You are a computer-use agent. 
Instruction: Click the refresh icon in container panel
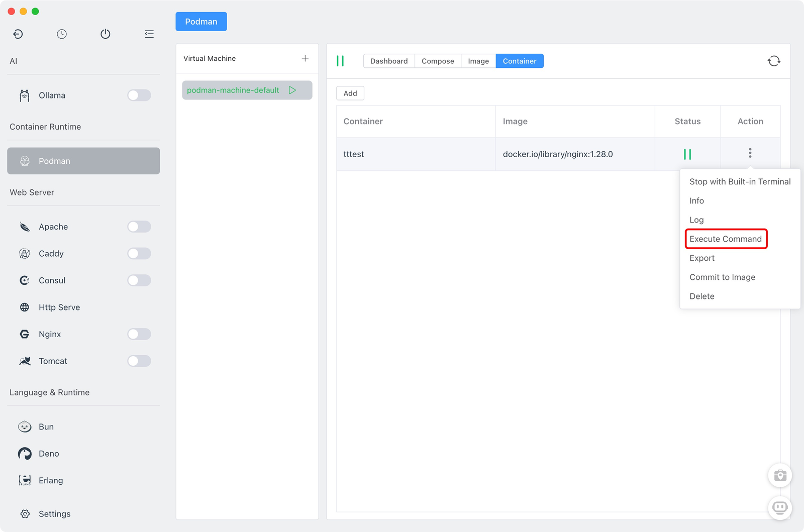pyautogui.click(x=774, y=61)
